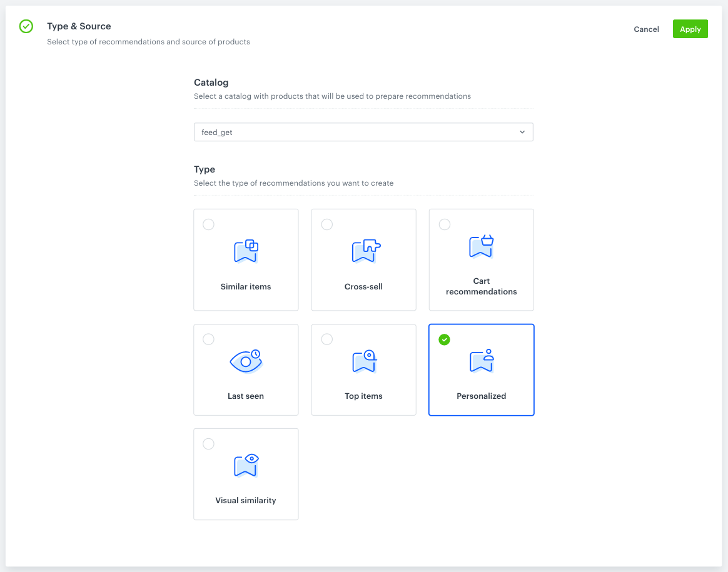Viewport: 728px width, 572px height.
Task: Select the Similar items radio button
Action: 208,224
